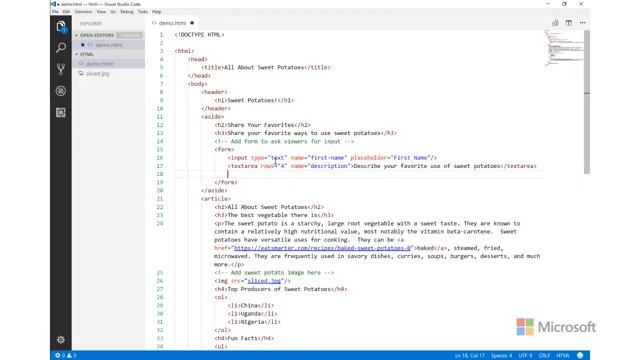Open the Source Control view
This screenshot has height=360, width=640.
pyautogui.click(x=61, y=69)
